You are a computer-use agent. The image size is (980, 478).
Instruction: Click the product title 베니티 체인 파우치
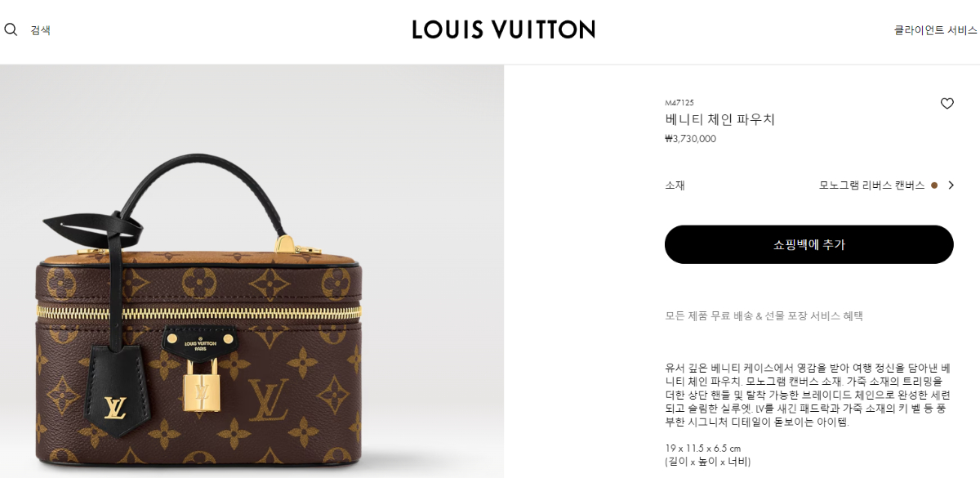pyautogui.click(x=719, y=119)
